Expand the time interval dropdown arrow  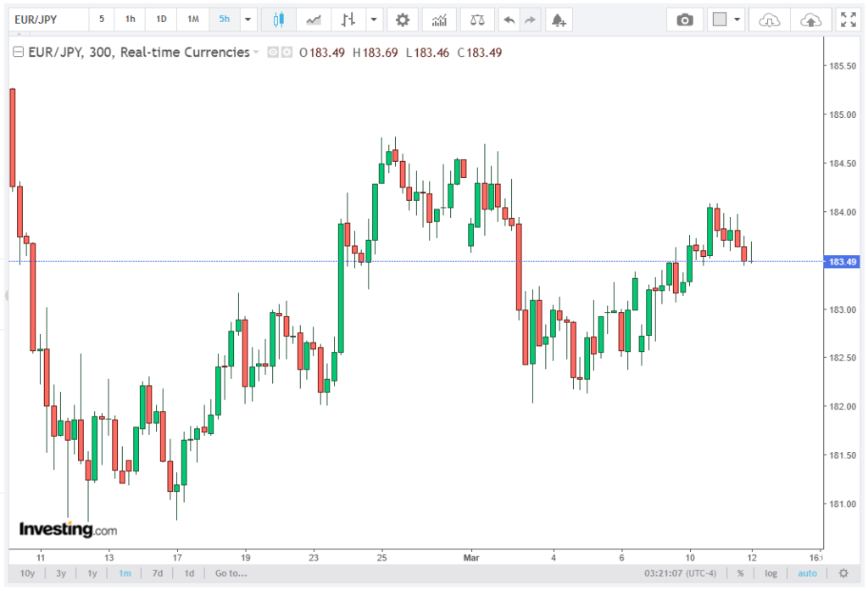pyautogui.click(x=248, y=19)
